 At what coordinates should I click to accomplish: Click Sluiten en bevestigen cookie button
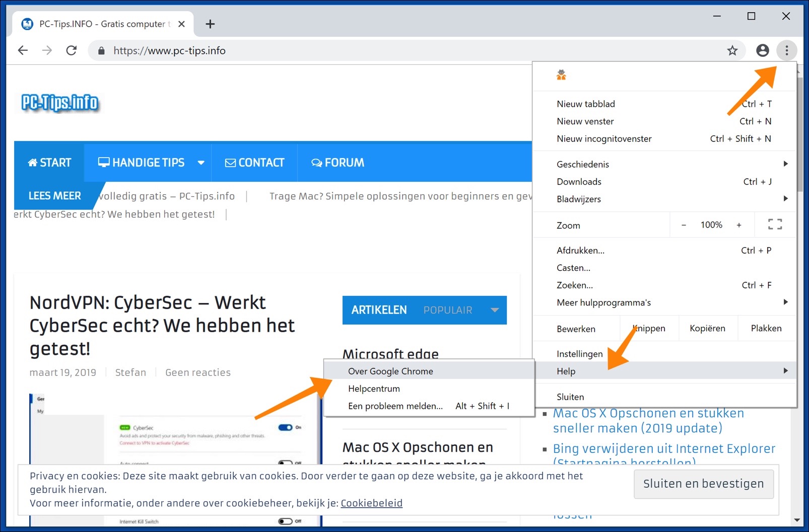(x=703, y=484)
